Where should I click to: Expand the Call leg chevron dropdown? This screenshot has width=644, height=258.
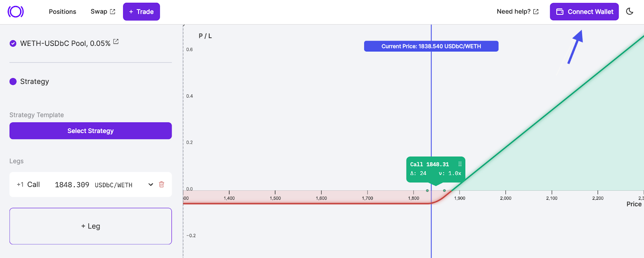151,184
